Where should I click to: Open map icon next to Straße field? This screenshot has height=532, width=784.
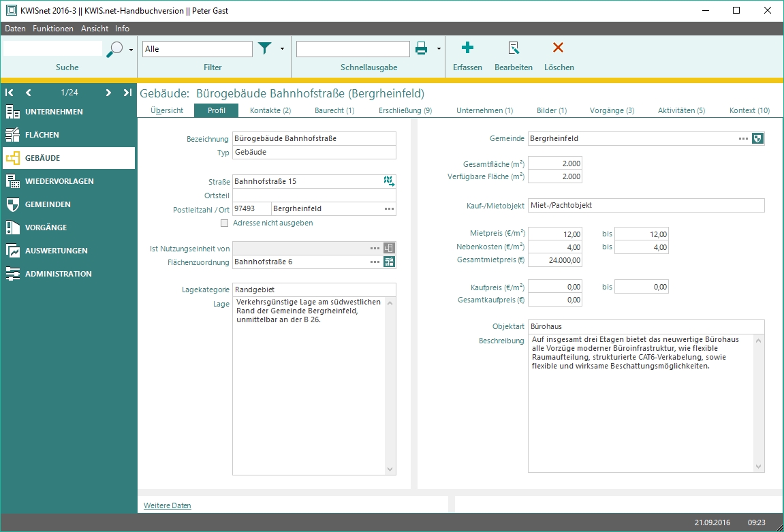tap(388, 181)
